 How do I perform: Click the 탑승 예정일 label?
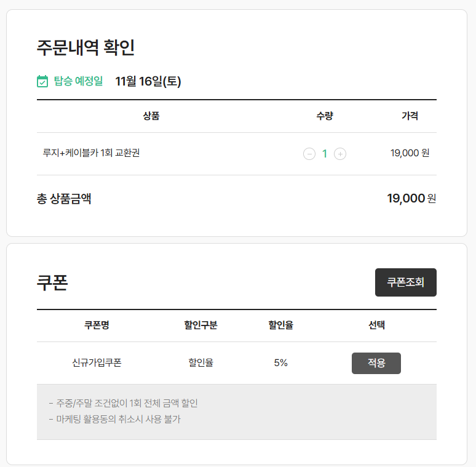coord(78,81)
